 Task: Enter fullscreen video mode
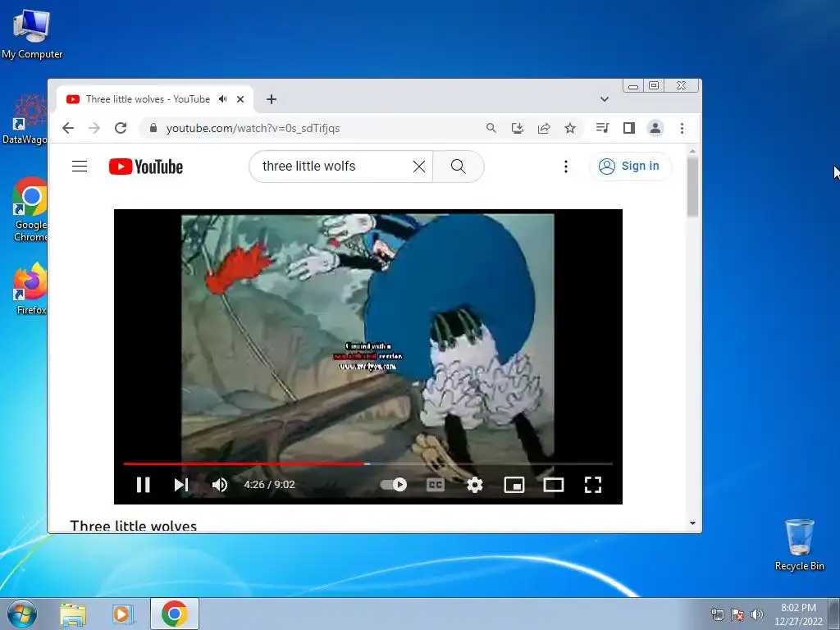click(x=593, y=485)
